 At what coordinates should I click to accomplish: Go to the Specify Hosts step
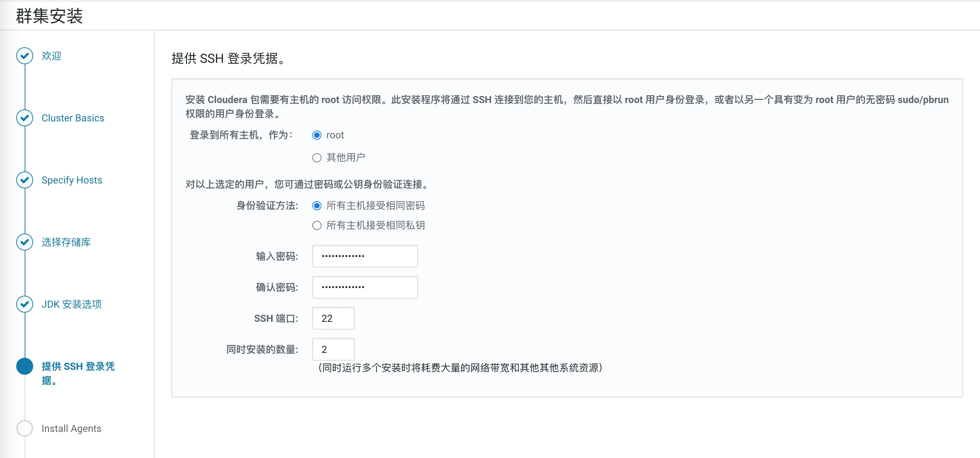pos(71,180)
